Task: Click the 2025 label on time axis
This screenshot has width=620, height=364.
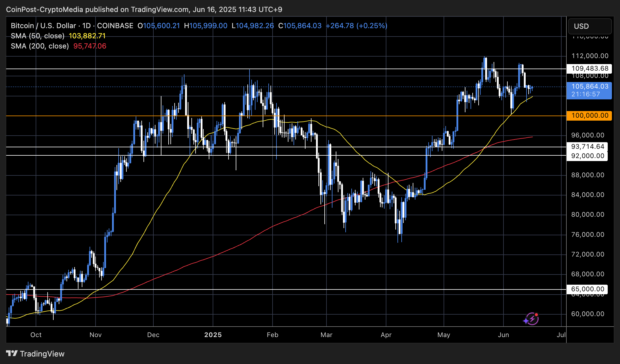Action: [213, 335]
